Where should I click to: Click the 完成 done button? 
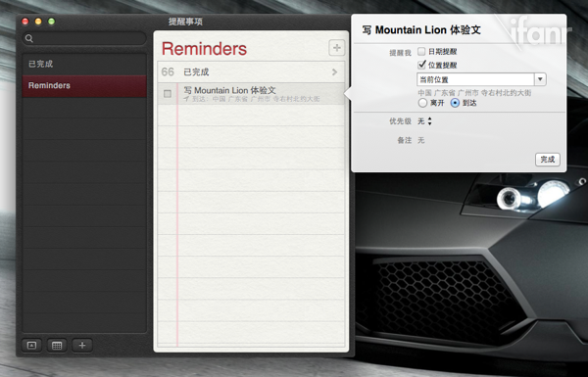(x=548, y=160)
